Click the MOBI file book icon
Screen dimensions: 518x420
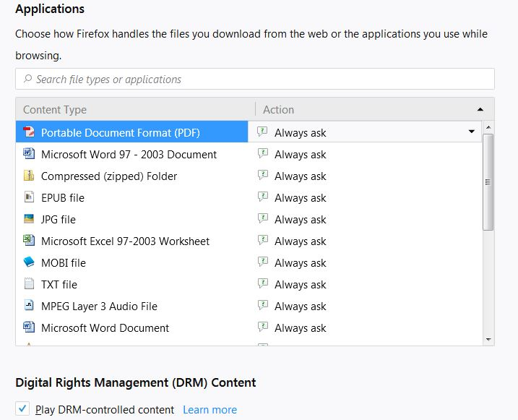pos(29,262)
